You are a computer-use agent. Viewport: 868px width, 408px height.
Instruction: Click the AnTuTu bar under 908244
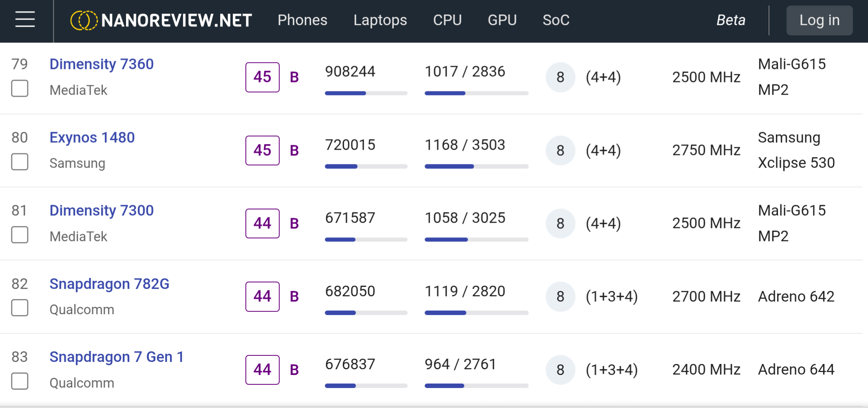(366, 93)
